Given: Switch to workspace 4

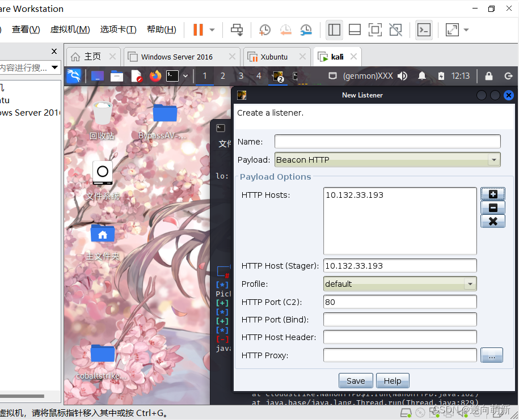Looking at the screenshot, I should 259,76.
